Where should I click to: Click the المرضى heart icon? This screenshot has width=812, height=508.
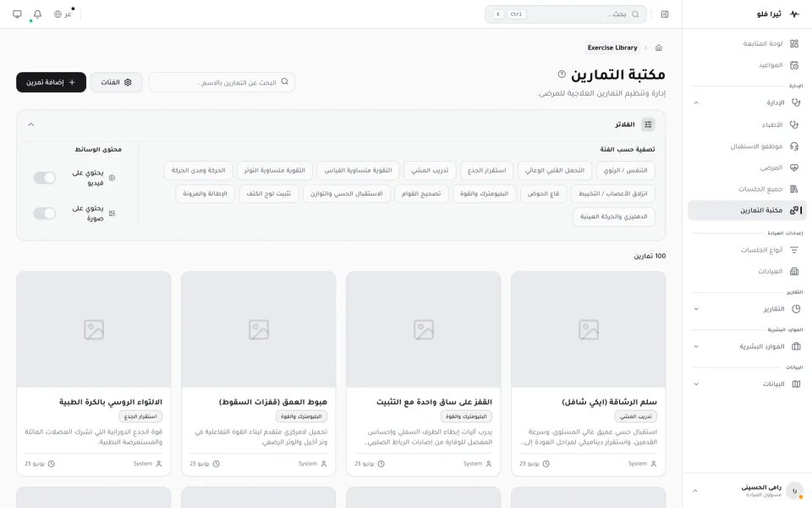point(794,168)
